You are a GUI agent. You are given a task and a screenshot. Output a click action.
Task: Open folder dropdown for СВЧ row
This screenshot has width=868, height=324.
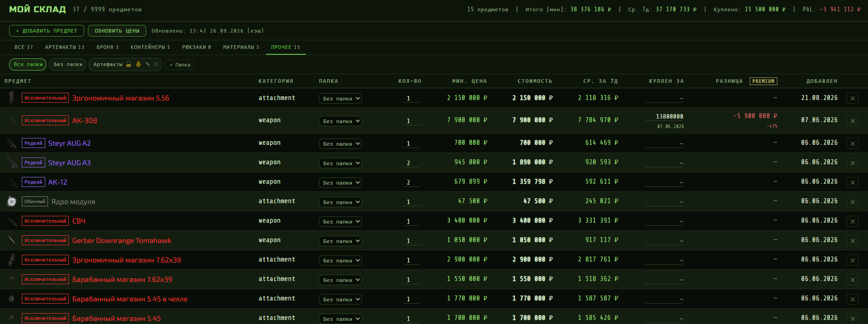tap(340, 221)
